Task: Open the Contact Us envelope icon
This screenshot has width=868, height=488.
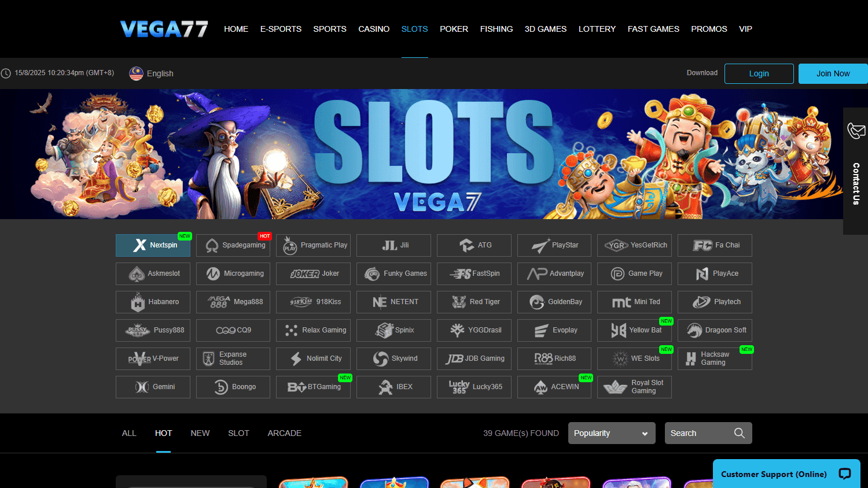Action: pos(856,131)
